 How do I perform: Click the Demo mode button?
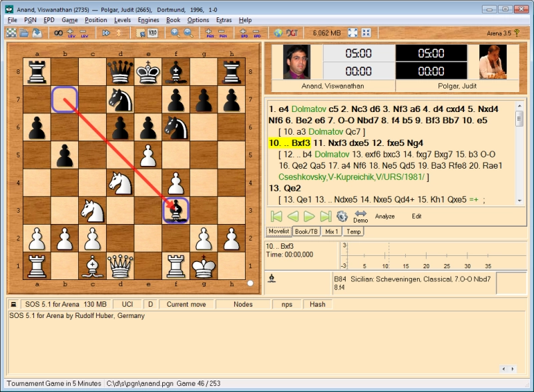click(360, 217)
